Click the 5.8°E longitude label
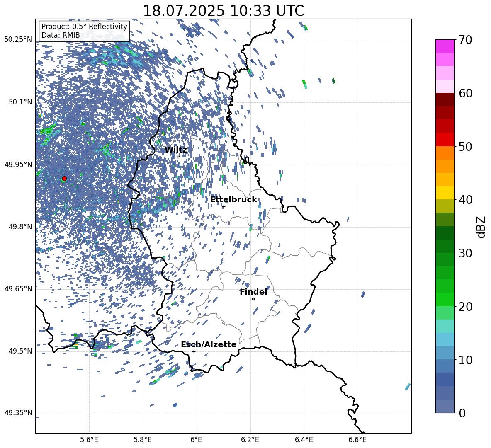Image resolution: width=491 pixels, height=448 pixels. click(143, 440)
